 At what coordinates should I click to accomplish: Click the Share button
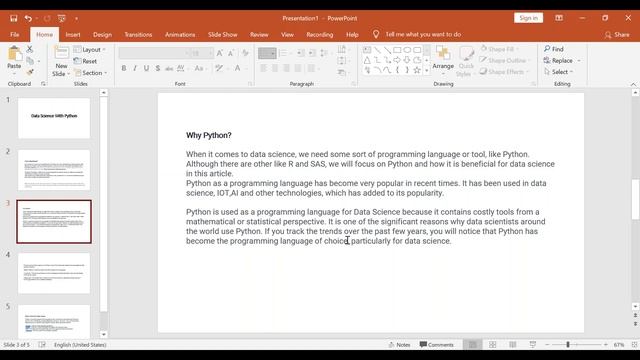pos(617,35)
